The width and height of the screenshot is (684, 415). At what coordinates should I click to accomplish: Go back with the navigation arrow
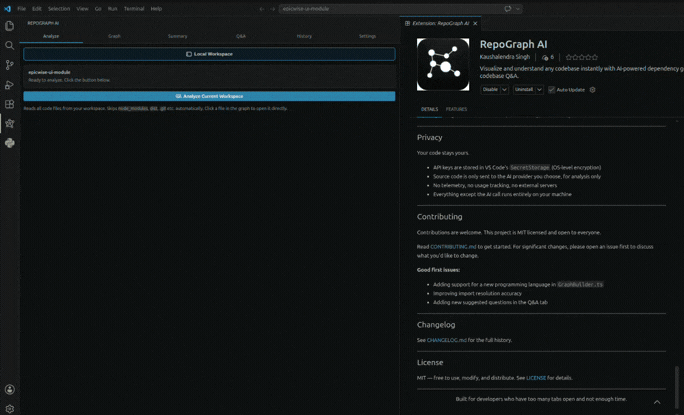coord(262,9)
